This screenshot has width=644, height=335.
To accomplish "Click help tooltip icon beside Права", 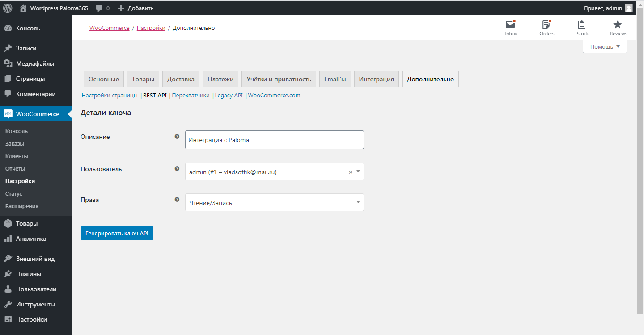I will coord(177,200).
